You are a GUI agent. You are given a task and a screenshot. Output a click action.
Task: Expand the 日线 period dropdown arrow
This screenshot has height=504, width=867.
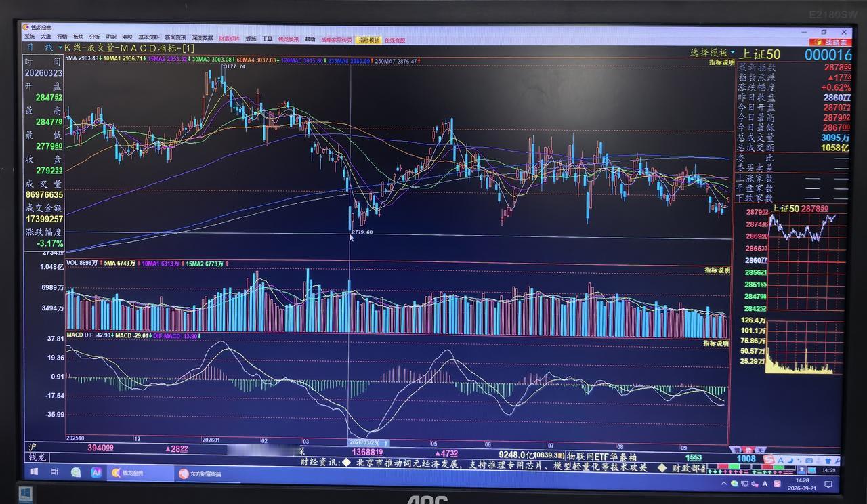pyautogui.click(x=60, y=47)
